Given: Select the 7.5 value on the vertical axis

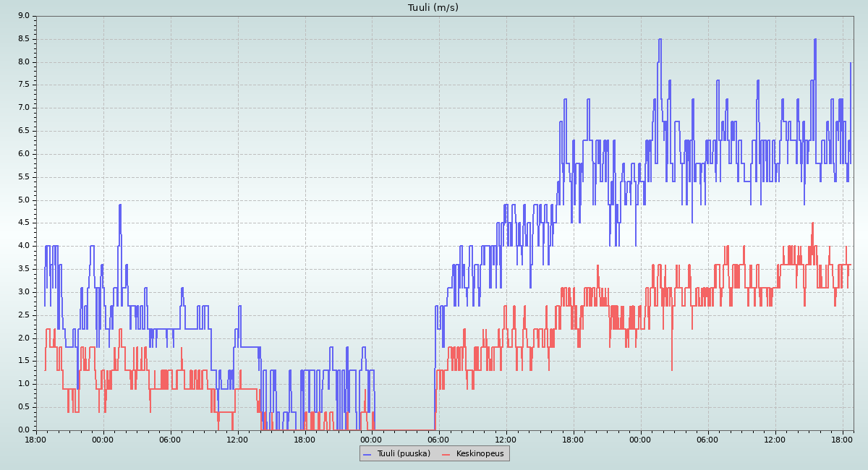Looking at the screenshot, I should (24, 85).
